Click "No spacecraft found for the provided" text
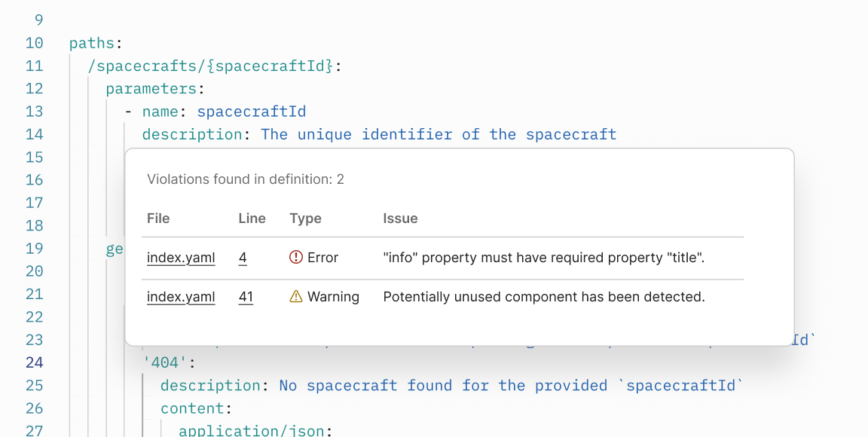 443,385
